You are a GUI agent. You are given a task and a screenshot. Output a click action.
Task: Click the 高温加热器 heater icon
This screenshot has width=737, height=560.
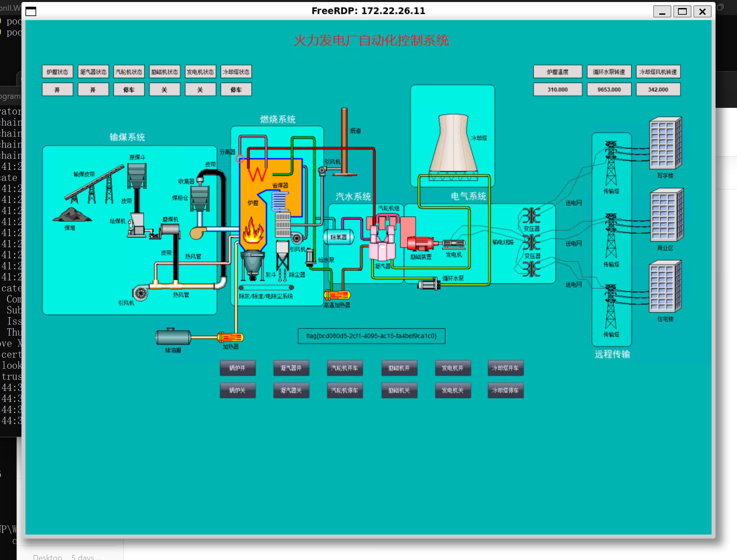[337, 295]
